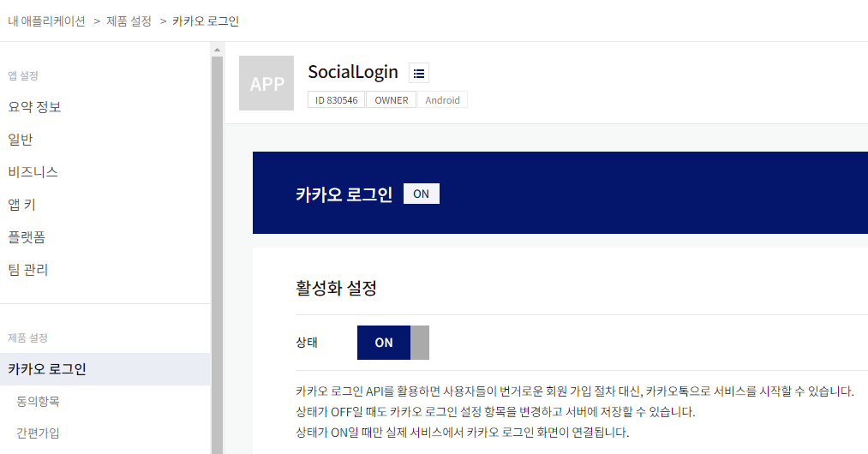Screen dimensions: 868x454
Task: Click the sidebar vertical scrollbar track
Action: click(x=217, y=254)
